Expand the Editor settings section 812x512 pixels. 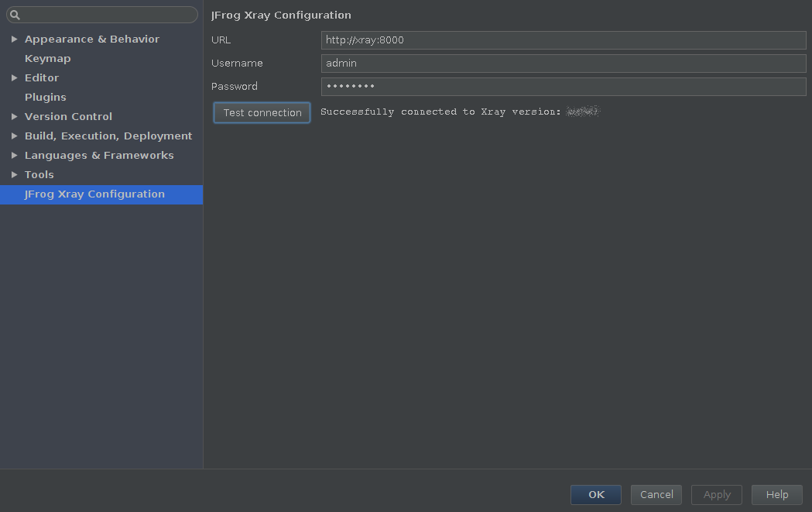pos(14,77)
